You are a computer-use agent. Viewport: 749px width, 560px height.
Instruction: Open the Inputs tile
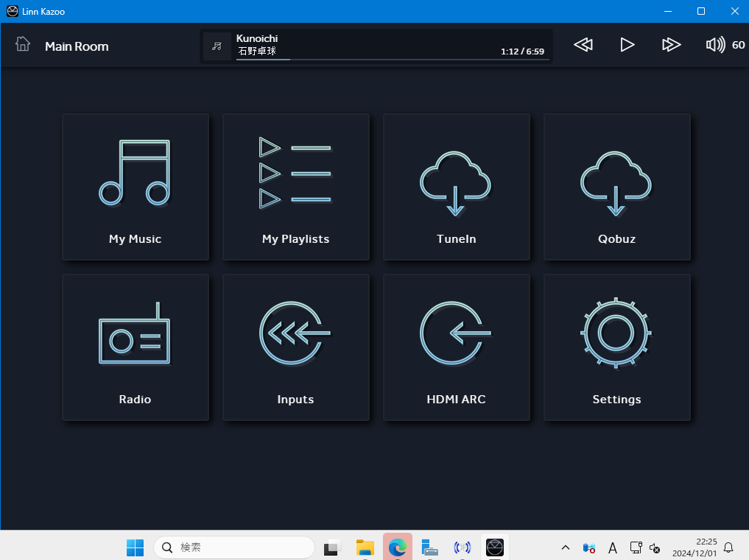(x=296, y=347)
